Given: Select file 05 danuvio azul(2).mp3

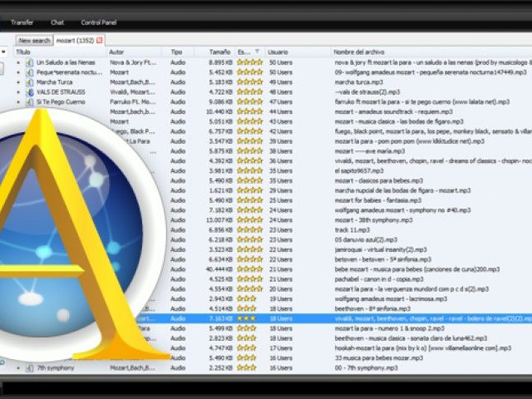Looking at the screenshot, I should tap(366, 240).
